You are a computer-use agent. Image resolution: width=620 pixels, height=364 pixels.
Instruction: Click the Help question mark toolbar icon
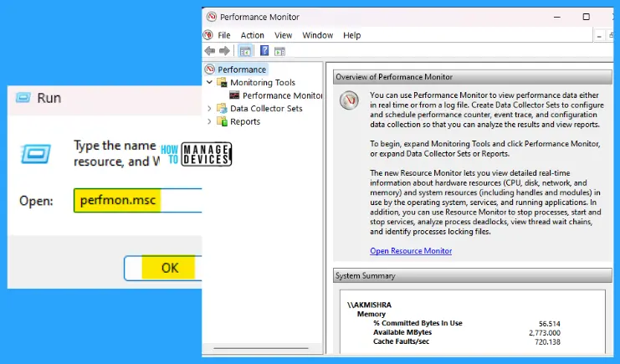click(x=264, y=51)
